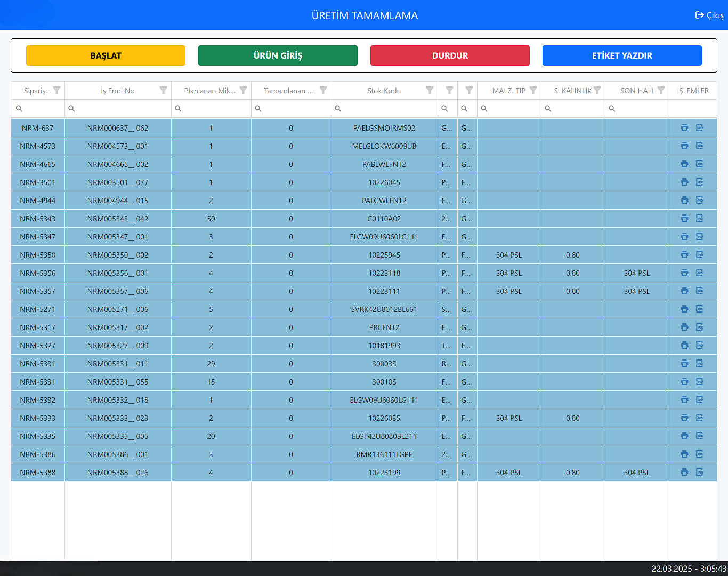Open PDF icon for NRM-5386 row

click(700, 454)
